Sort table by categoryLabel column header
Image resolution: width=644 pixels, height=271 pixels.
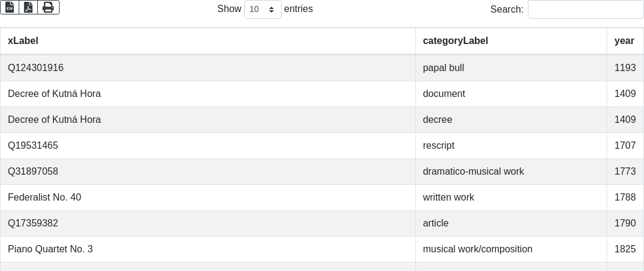coord(455,41)
